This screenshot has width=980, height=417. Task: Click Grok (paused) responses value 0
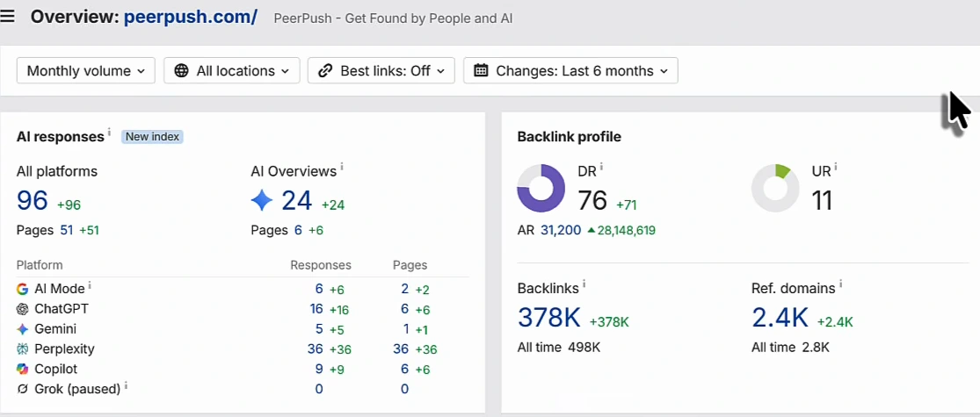pos(319,389)
